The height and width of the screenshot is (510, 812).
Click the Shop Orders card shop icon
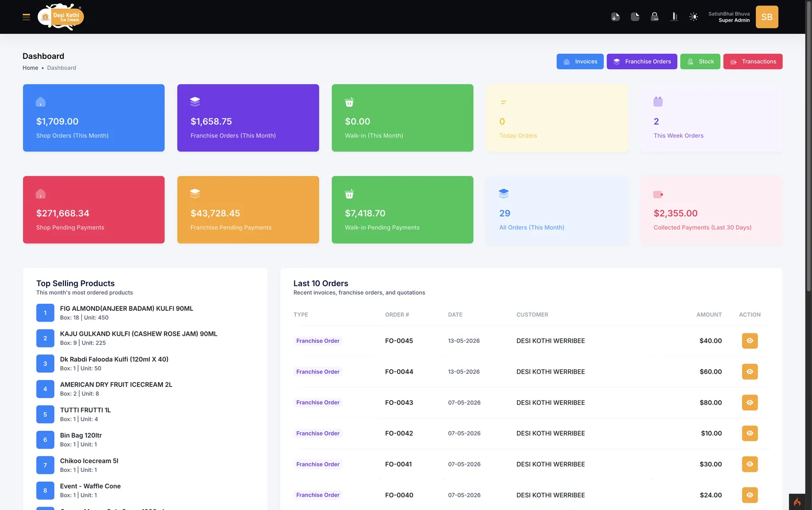(x=41, y=102)
